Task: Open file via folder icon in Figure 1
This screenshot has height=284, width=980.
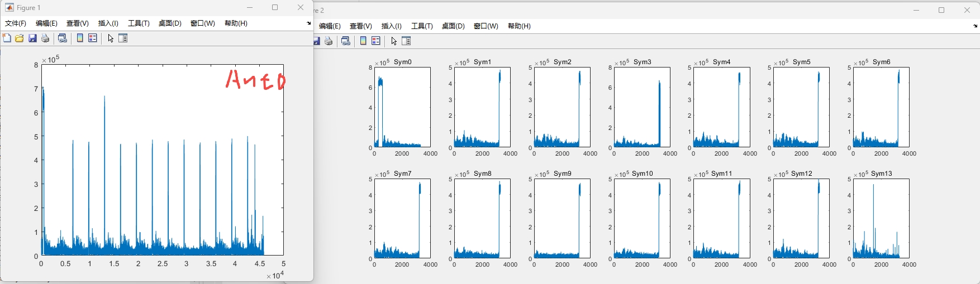Action: coord(20,38)
